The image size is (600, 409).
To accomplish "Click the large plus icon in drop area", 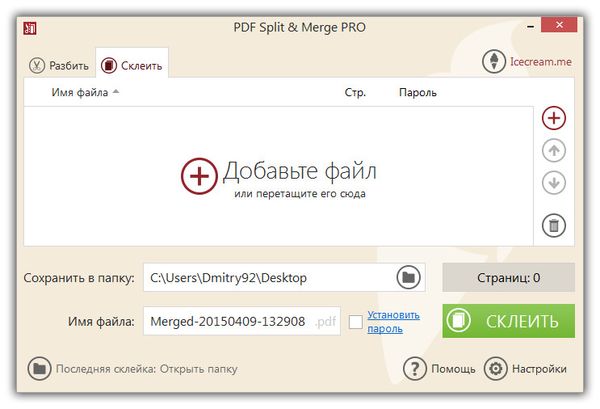I will pyautogui.click(x=198, y=176).
